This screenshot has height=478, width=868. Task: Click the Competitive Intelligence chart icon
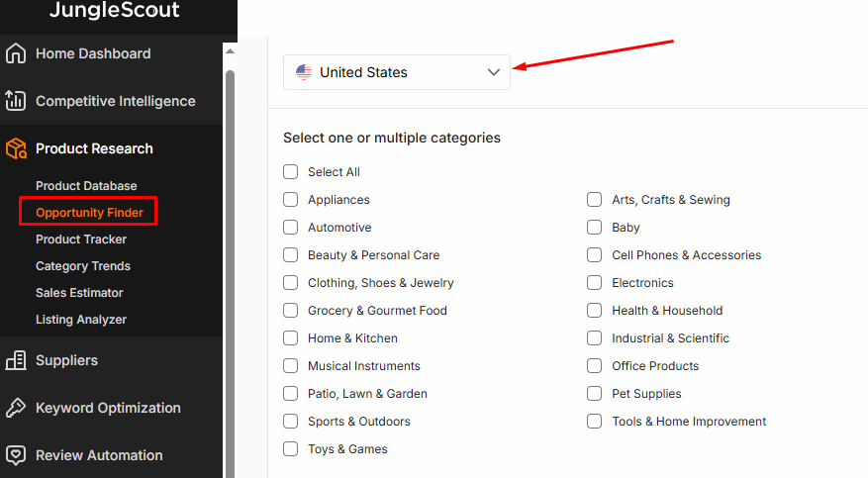tap(16, 101)
